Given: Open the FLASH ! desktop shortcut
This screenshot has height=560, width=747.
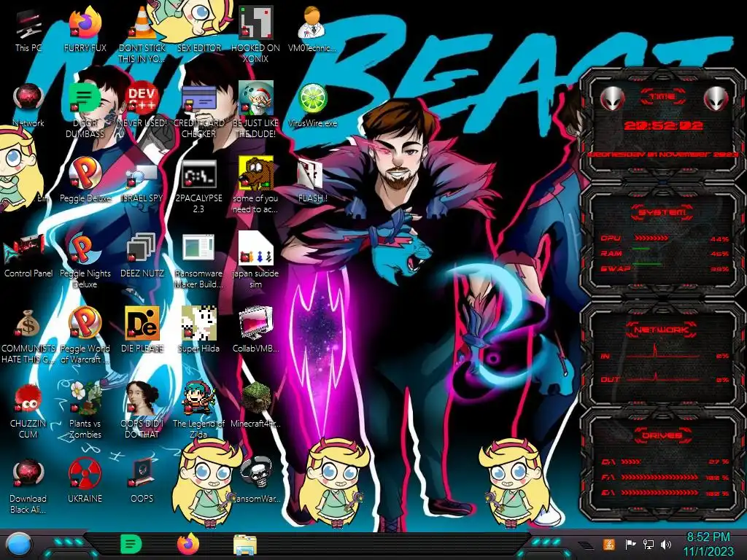Looking at the screenshot, I should coord(312,180).
